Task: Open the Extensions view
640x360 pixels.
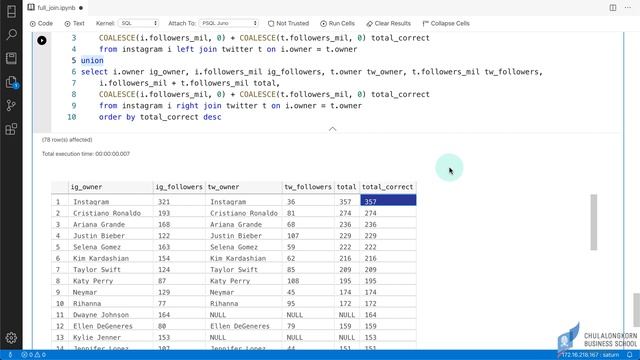Action: [x=11, y=129]
